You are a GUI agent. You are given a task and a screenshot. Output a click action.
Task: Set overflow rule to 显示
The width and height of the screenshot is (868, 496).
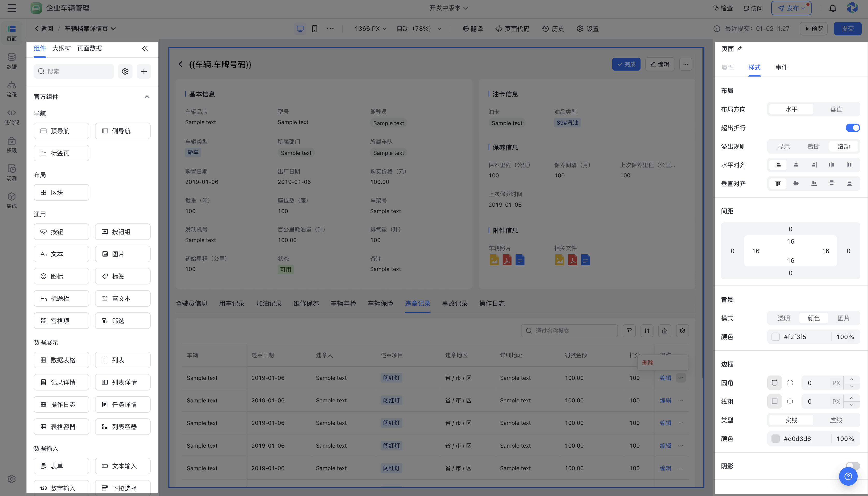(x=783, y=146)
